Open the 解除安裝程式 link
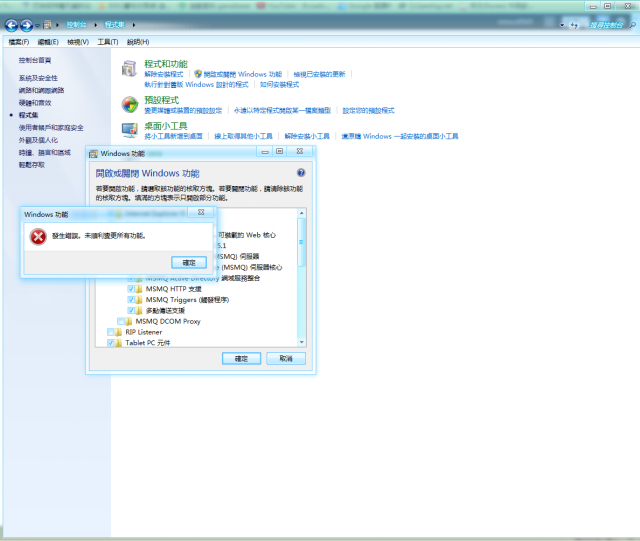 tap(164, 74)
